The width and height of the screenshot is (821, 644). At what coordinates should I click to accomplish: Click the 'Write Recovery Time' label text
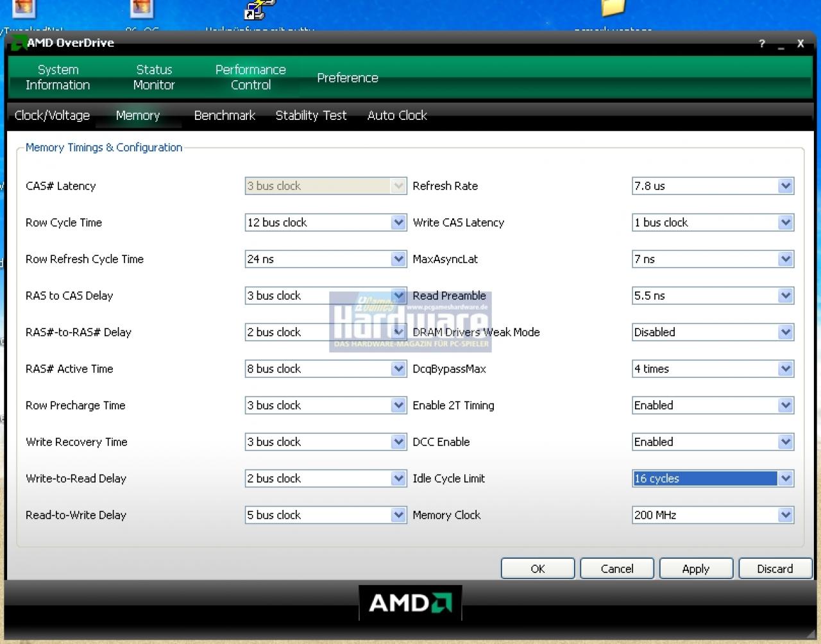pos(76,442)
